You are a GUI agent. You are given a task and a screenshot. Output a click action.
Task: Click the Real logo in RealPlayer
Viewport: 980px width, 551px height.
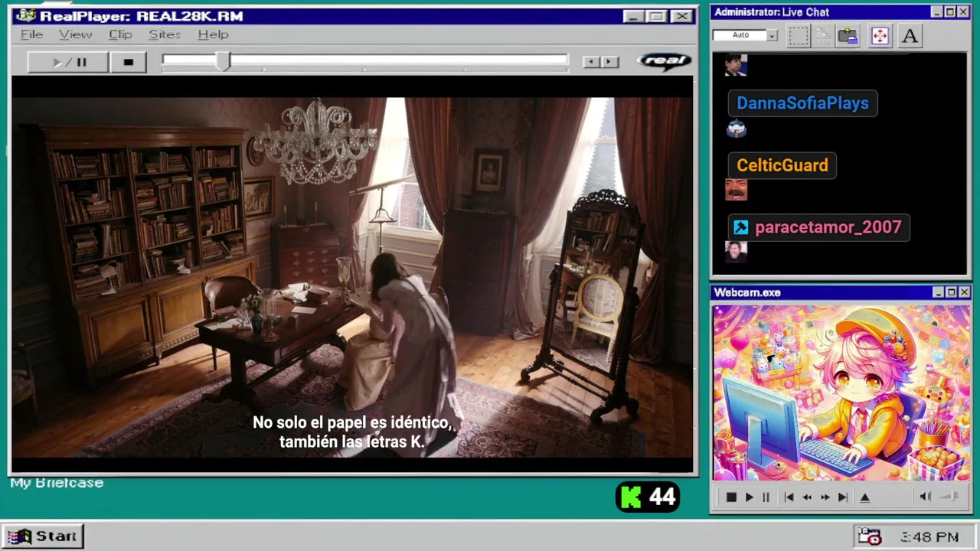[664, 61]
